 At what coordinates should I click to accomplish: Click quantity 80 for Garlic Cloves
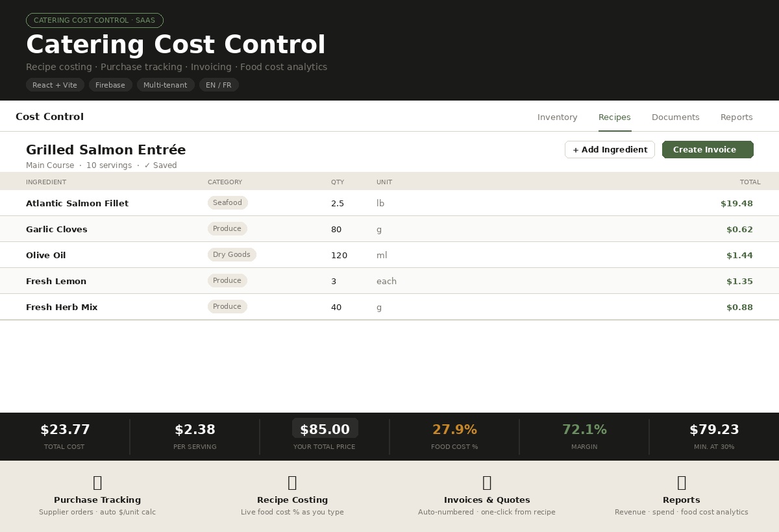click(x=336, y=229)
